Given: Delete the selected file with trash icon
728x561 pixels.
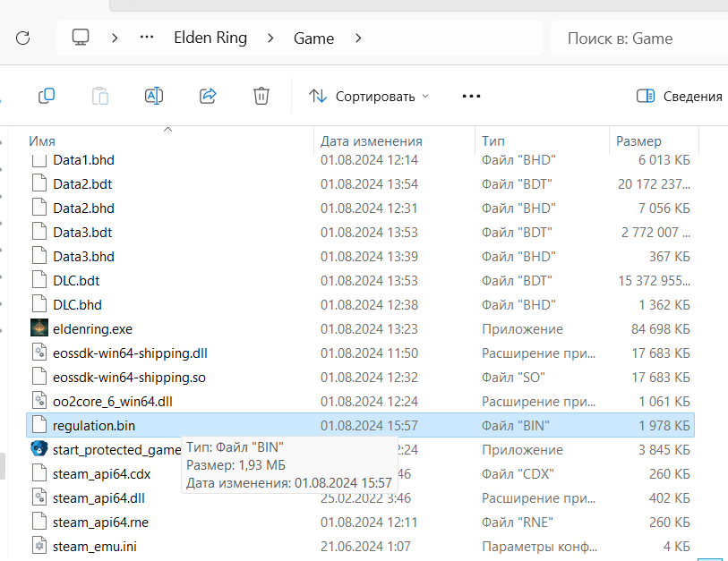Looking at the screenshot, I should point(261,96).
